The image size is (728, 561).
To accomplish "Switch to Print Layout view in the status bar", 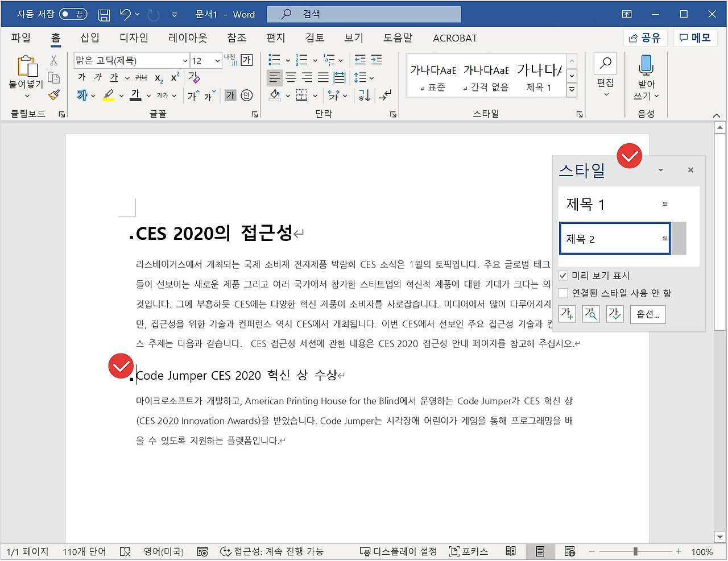I will (x=540, y=551).
